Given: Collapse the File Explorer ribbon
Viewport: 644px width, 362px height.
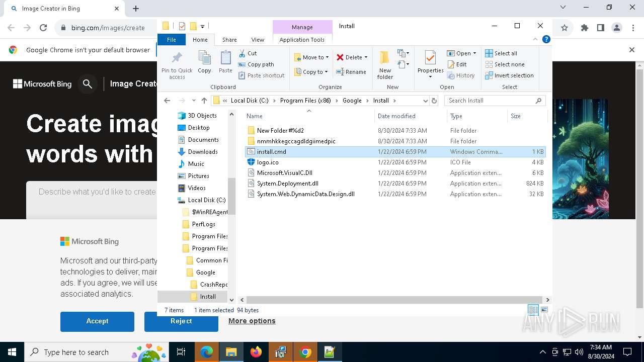Looking at the screenshot, I should pos(536,39).
